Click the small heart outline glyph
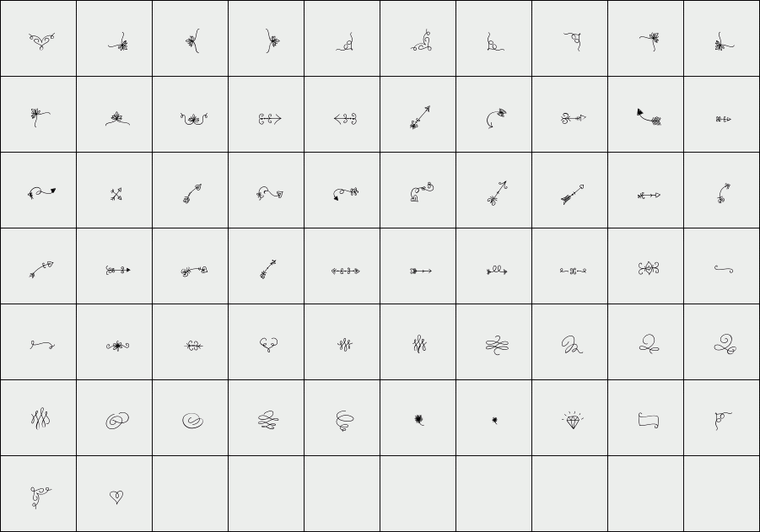Image resolution: width=760 pixels, height=532 pixels. (x=116, y=497)
